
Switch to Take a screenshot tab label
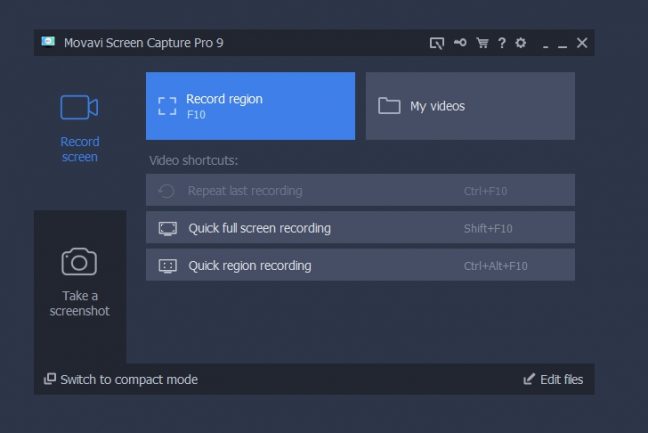pyautogui.click(x=79, y=303)
